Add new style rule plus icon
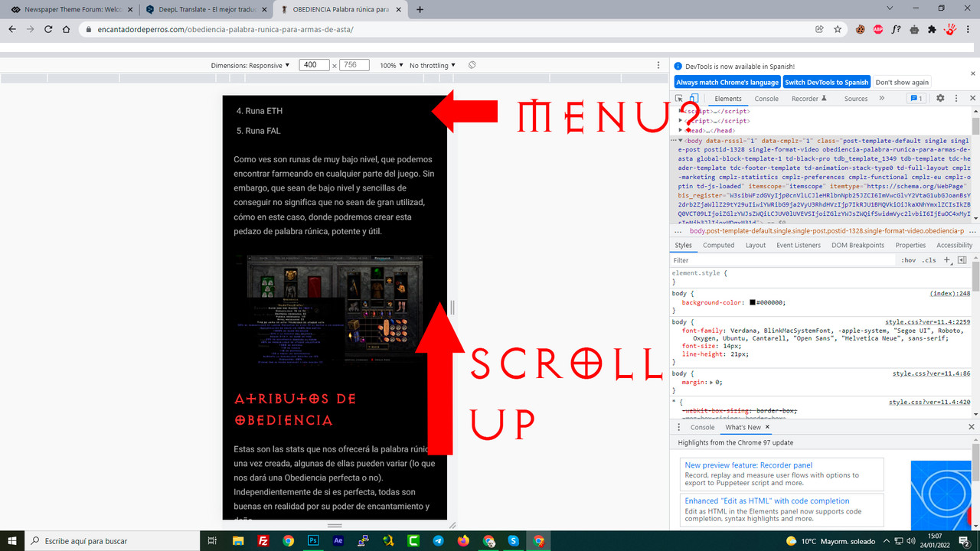This screenshot has width=980, height=551. (x=947, y=260)
